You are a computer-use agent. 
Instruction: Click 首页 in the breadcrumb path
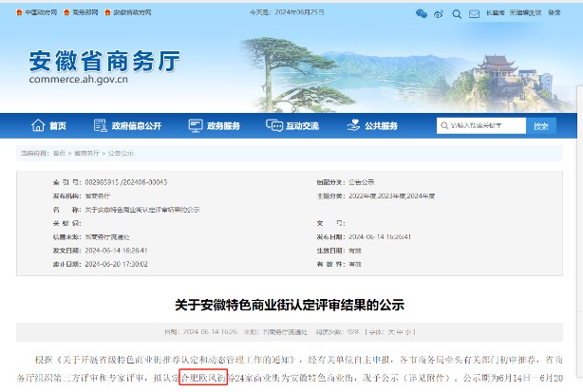pos(59,153)
